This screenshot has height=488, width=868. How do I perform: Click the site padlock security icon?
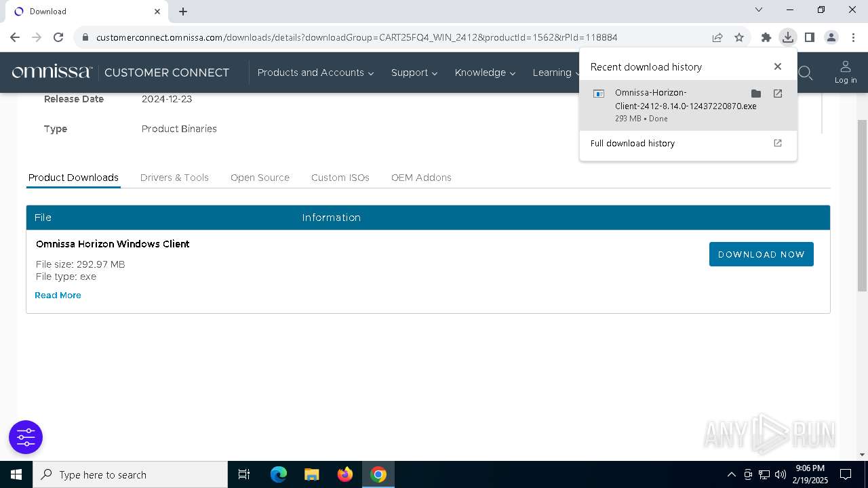click(85, 37)
